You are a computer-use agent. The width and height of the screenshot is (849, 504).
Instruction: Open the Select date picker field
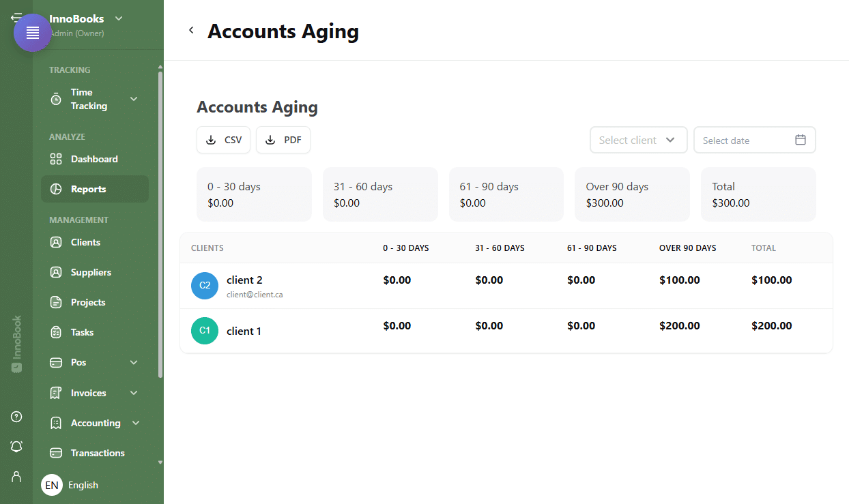(755, 140)
